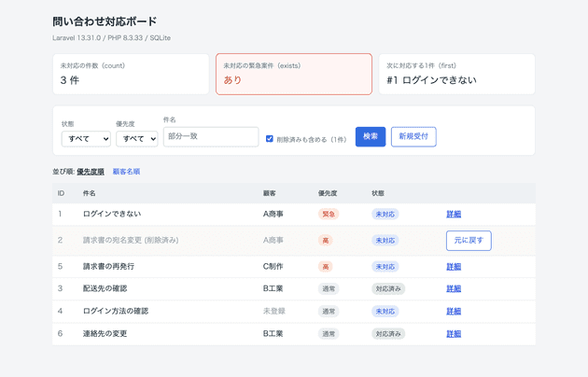Click the 未対応の緊急案件 (exists) card
Viewport: 588px width, 377px height.
(294, 75)
